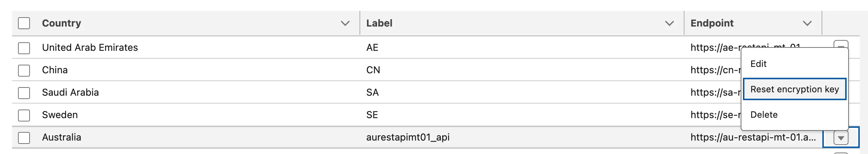Screen dimensions: 868x154
Task: Open the Country column sort menu chevron
Action: 345,23
